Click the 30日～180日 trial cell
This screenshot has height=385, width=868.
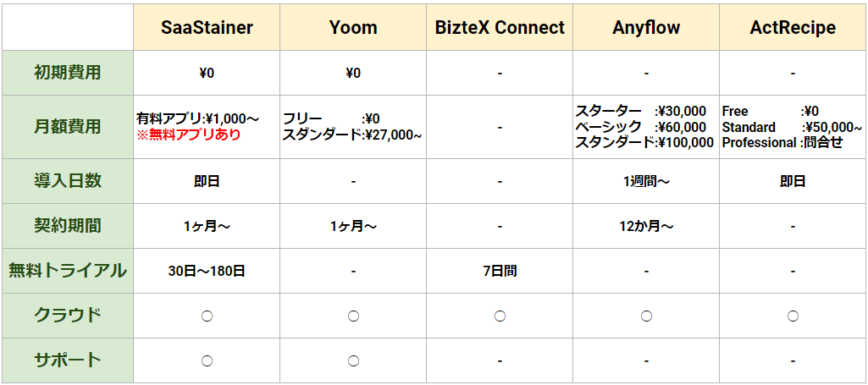pos(207,271)
